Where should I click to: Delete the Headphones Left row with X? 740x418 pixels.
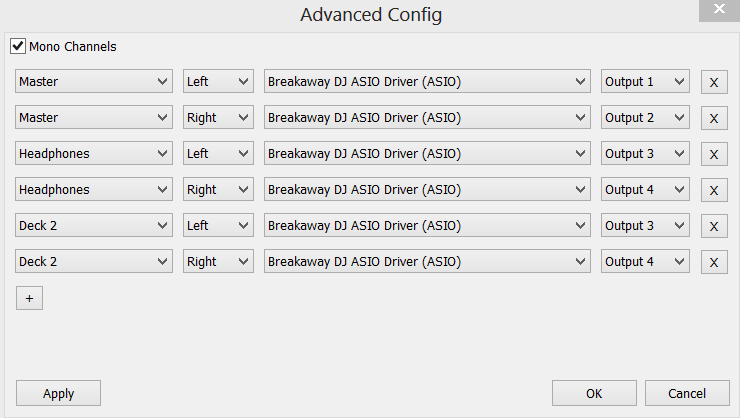[714, 154]
